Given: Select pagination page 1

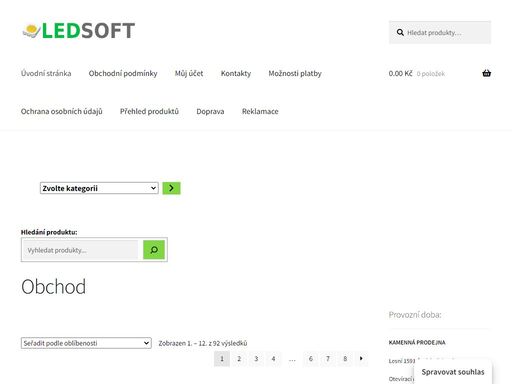Looking at the screenshot, I should (222, 359).
